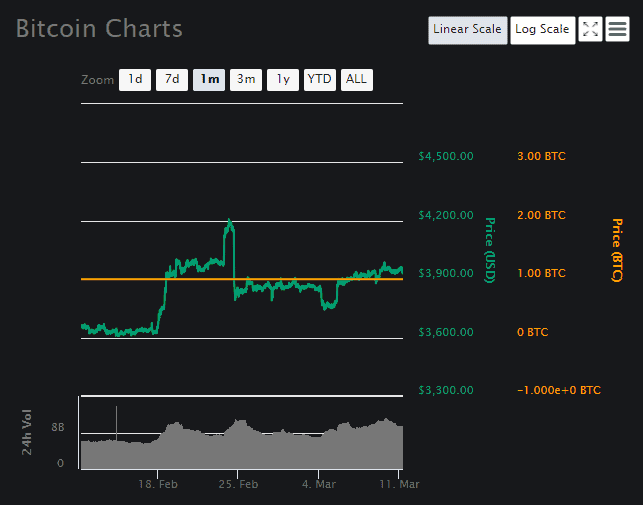The height and width of the screenshot is (505, 643).
Task: Click the gray 24h volume area
Action: coord(242,449)
